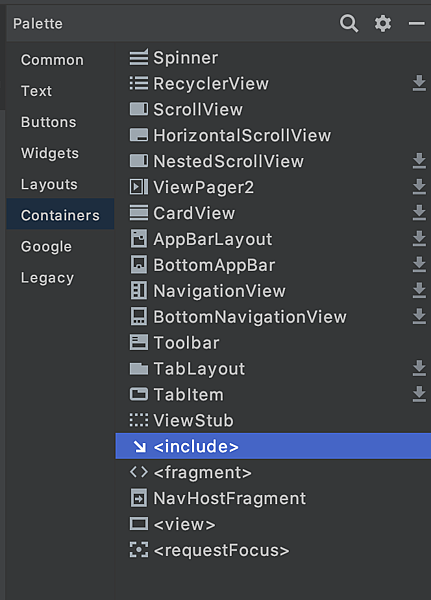Open the Palette search icon
Screen dimensions: 431x600
tap(349, 24)
